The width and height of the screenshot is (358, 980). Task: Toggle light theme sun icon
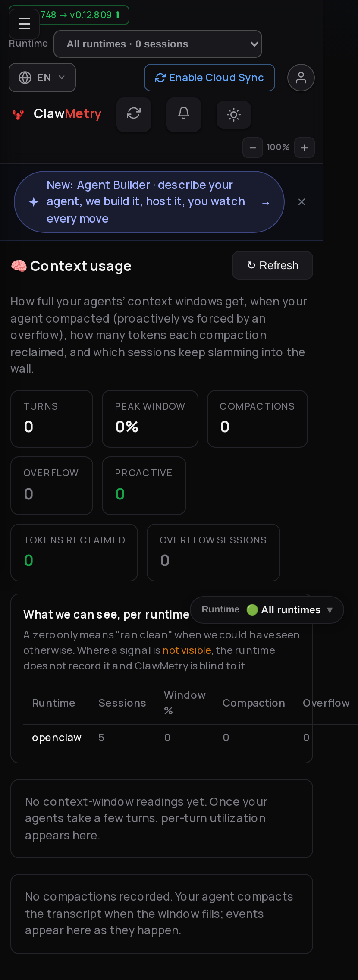coord(234,115)
